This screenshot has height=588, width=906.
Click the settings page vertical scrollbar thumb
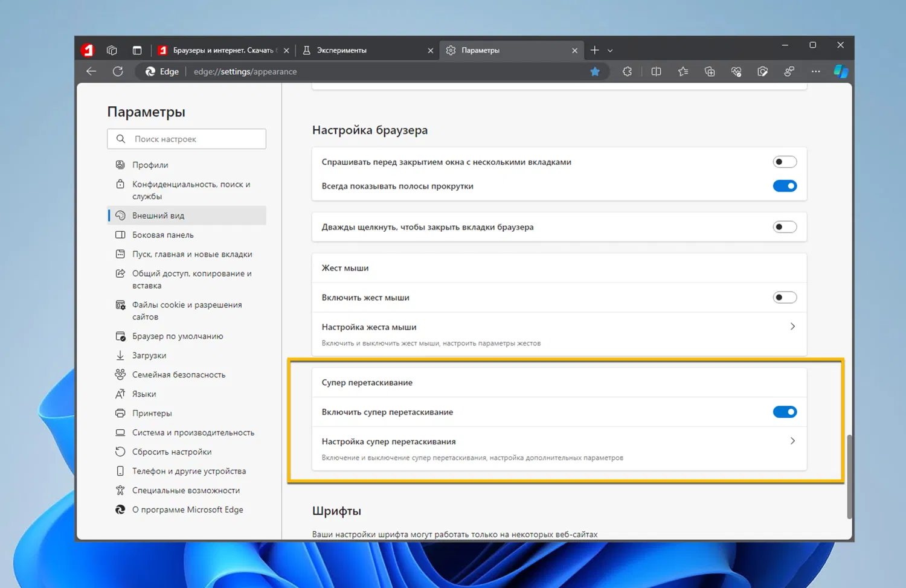[849, 476]
